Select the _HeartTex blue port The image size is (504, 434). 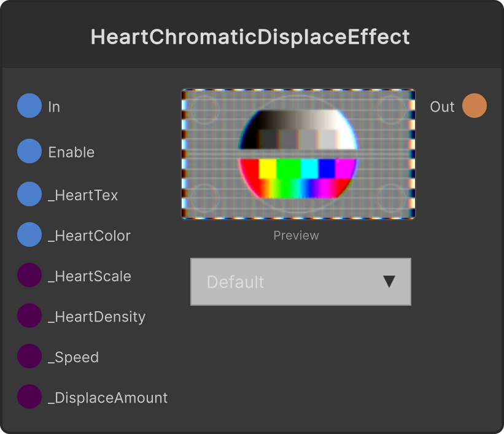pos(29,194)
